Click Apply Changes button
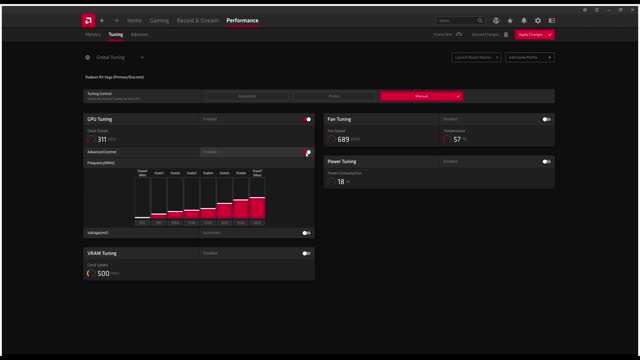640x360 pixels. (535, 35)
